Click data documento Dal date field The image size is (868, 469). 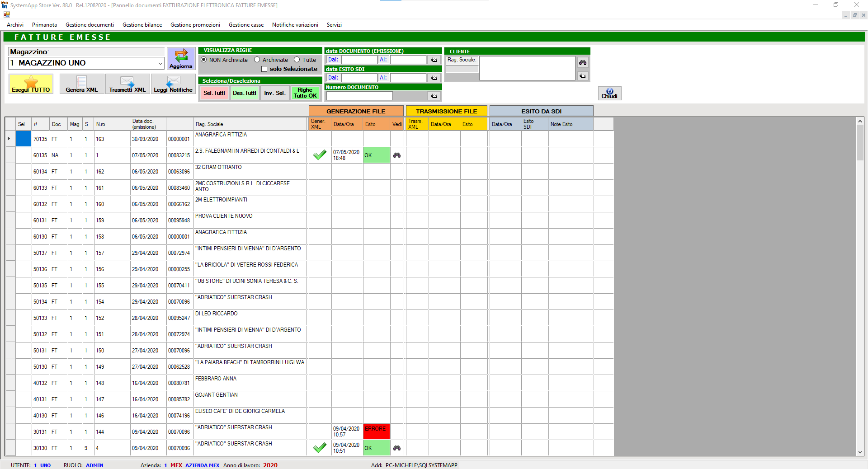[x=359, y=60]
